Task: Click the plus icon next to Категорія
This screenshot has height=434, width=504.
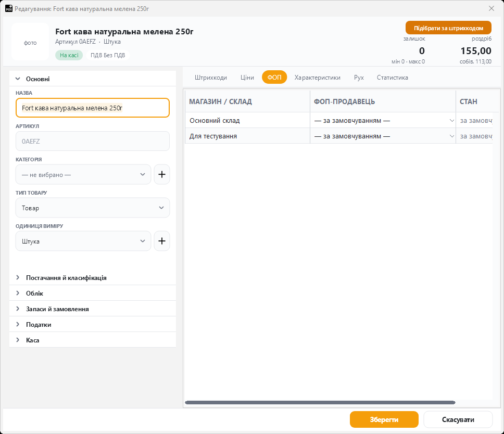Action: click(162, 174)
